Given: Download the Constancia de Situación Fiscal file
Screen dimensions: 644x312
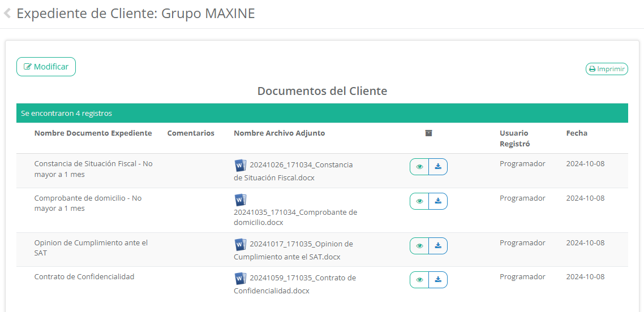Looking at the screenshot, I should [x=438, y=167].
